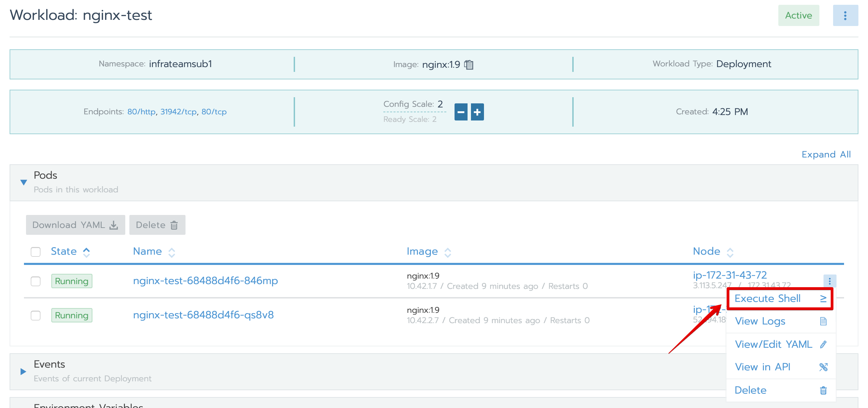The width and height of the screenshot is (868, 408).
Task: Select View Logs menu entry
Action: pos(760,321)
